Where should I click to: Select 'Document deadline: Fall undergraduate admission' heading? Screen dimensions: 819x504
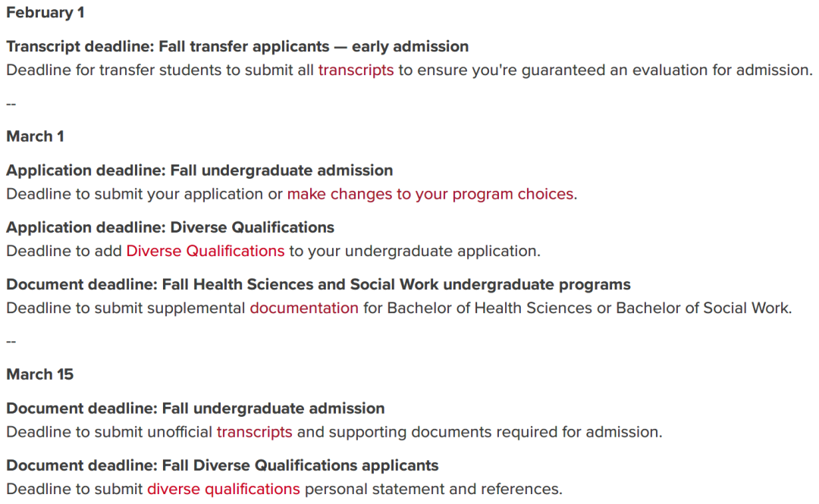point(196,409)
